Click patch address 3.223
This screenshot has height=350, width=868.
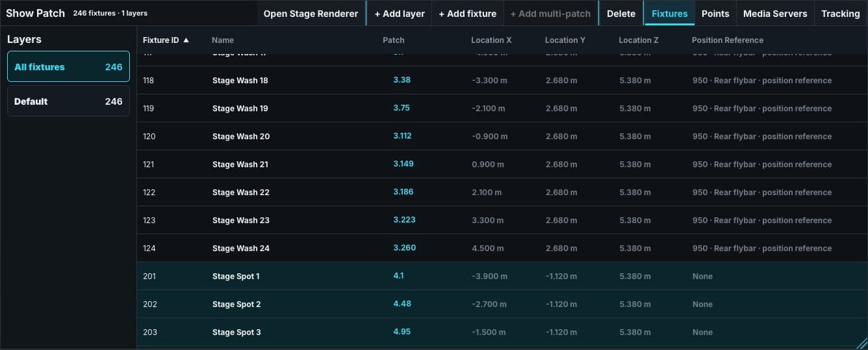pyautogui.click(x=404, y=220)
